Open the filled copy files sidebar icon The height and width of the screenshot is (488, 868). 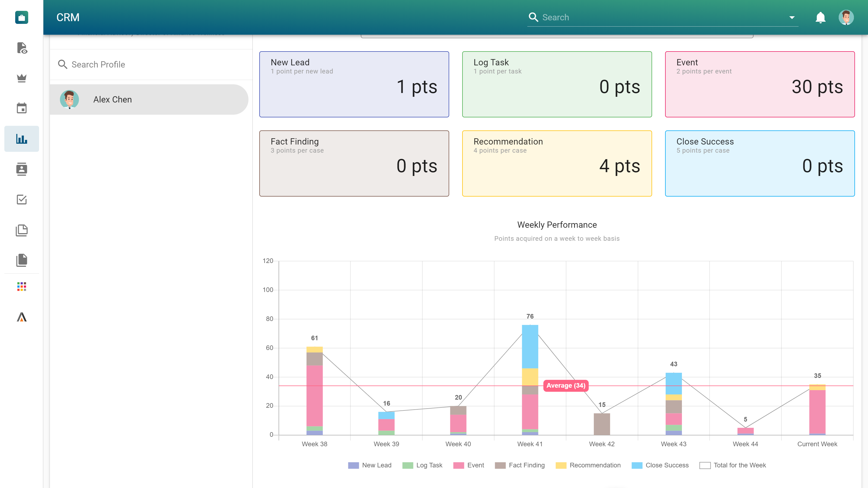click(x=22, y=260)
